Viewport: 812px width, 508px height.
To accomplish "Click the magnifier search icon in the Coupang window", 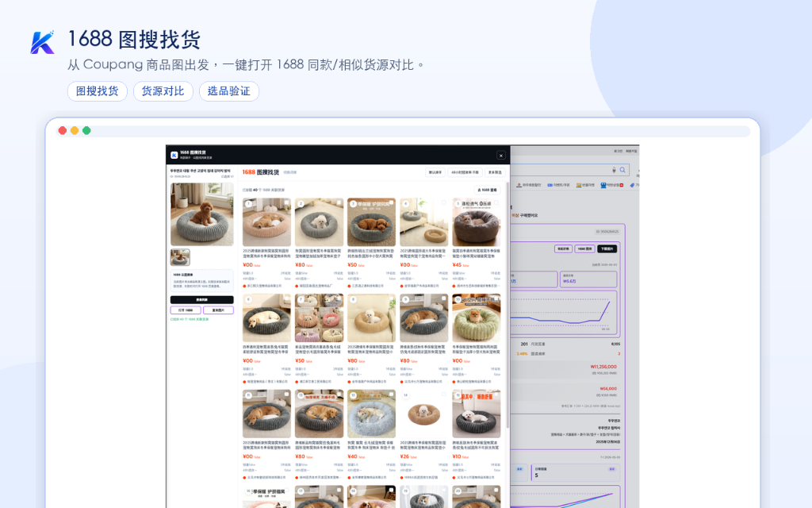I will 622,170.
